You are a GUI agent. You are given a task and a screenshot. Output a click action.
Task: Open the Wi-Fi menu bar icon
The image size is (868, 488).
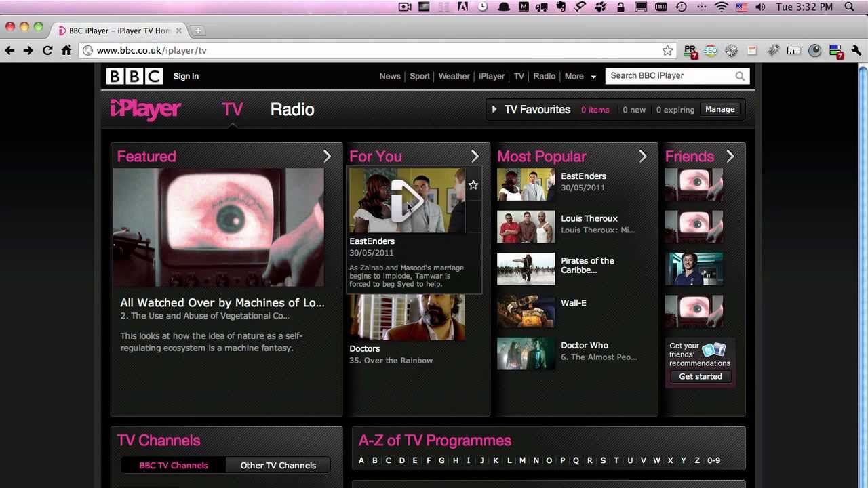coord(722,7)
